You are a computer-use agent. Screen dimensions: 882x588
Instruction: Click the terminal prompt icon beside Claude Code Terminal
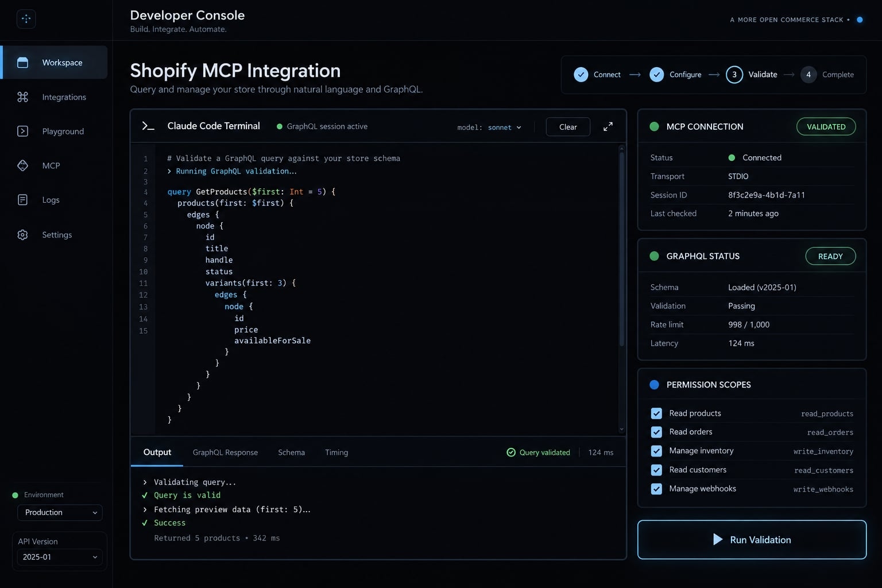(x=148, y=126)
